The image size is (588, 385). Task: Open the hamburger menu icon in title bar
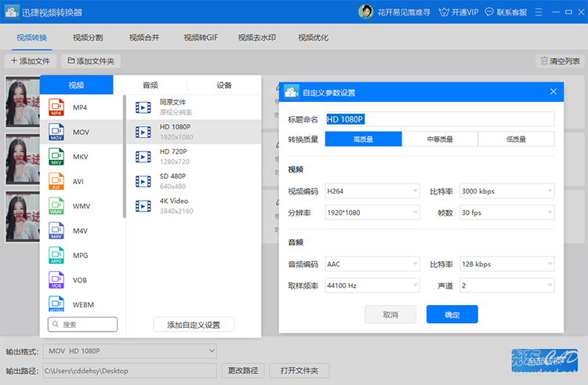[x=539, y=13]
